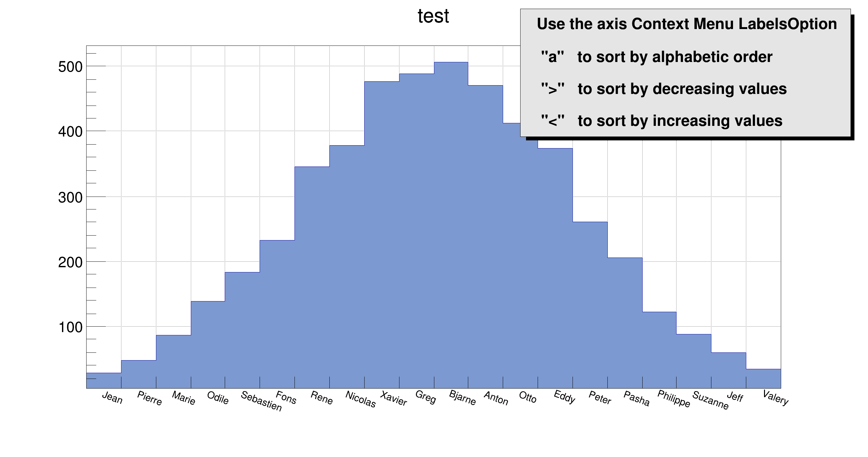Click the short blue bar above Pierre
The image size is (868, 457).
[x=139, y=374]
